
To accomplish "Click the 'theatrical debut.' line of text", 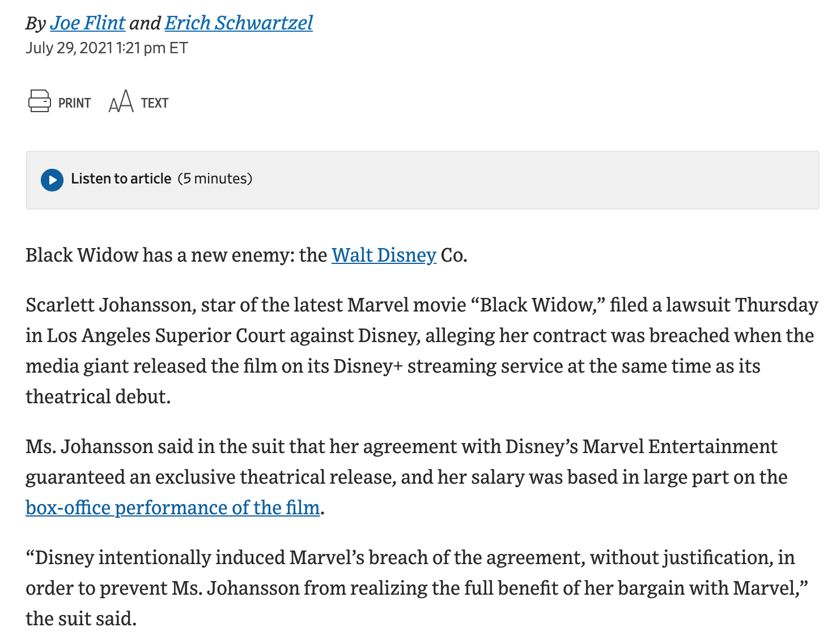I will click(98, 397).
